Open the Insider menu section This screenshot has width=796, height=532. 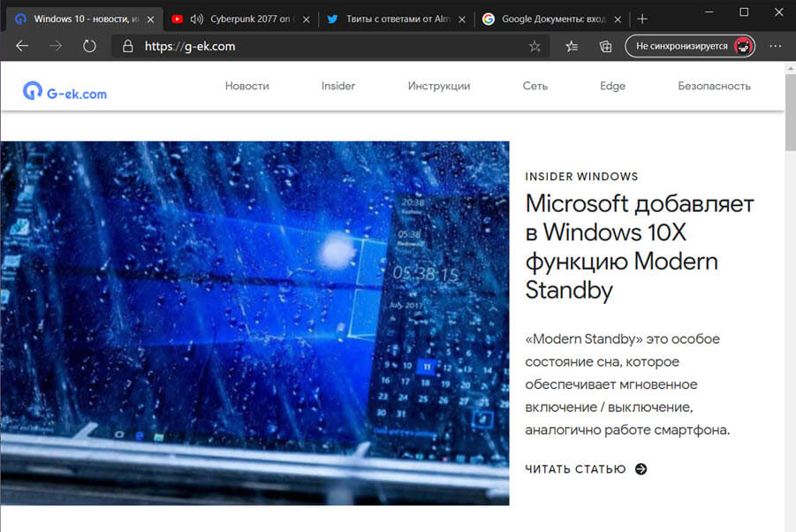click(x=338, y=86)
